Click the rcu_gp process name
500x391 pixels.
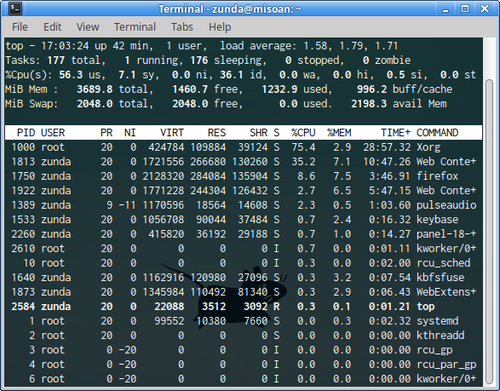tap(434, 350)
